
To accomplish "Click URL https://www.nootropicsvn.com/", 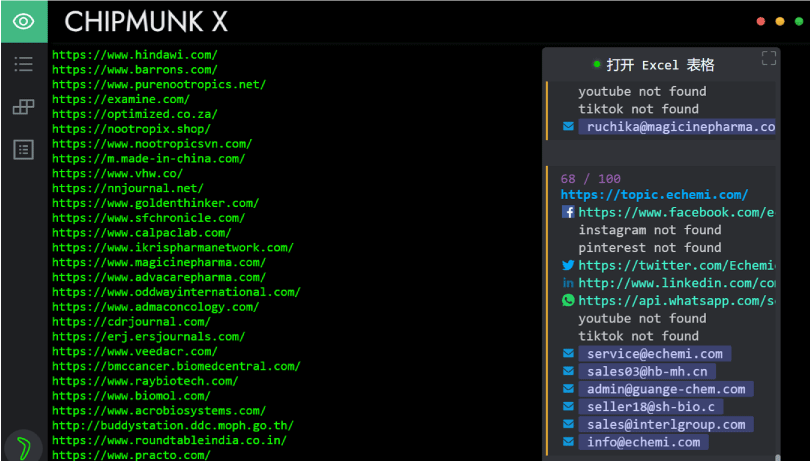I will point(152,144).
